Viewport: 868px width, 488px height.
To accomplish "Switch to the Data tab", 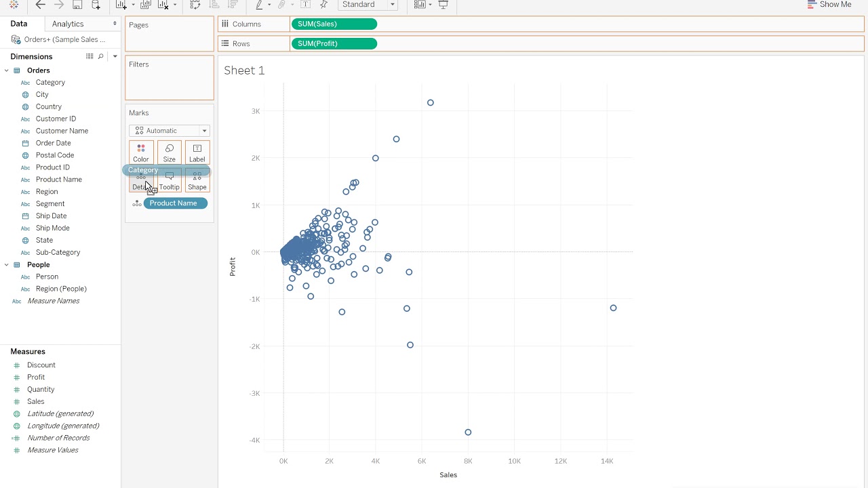I will pyautogui.click(x=19, y=24).
